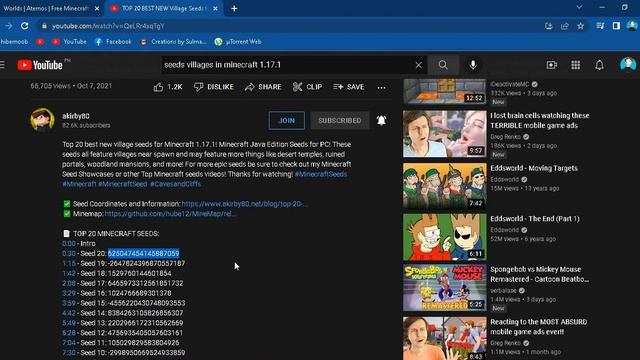The image size is (640, 360).
Task: Switch to the Aternos Worlds tab
Action: (46, 8)
